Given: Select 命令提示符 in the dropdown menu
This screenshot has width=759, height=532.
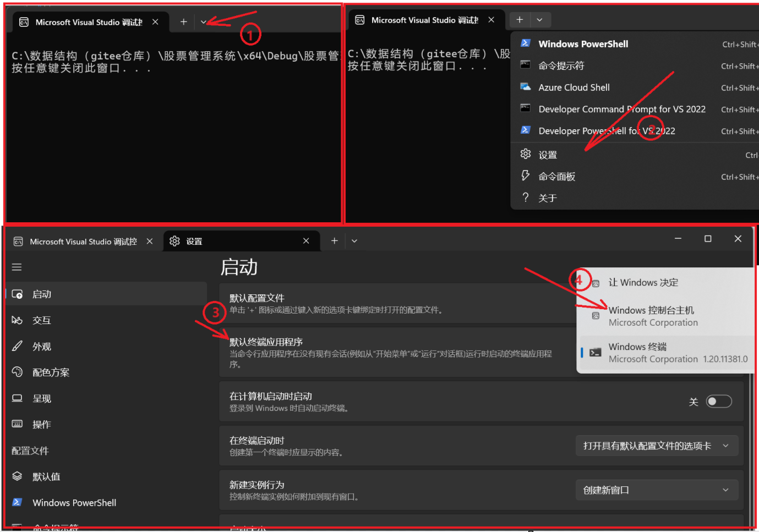Looking at the screenshot, I should tap(635, 66).
